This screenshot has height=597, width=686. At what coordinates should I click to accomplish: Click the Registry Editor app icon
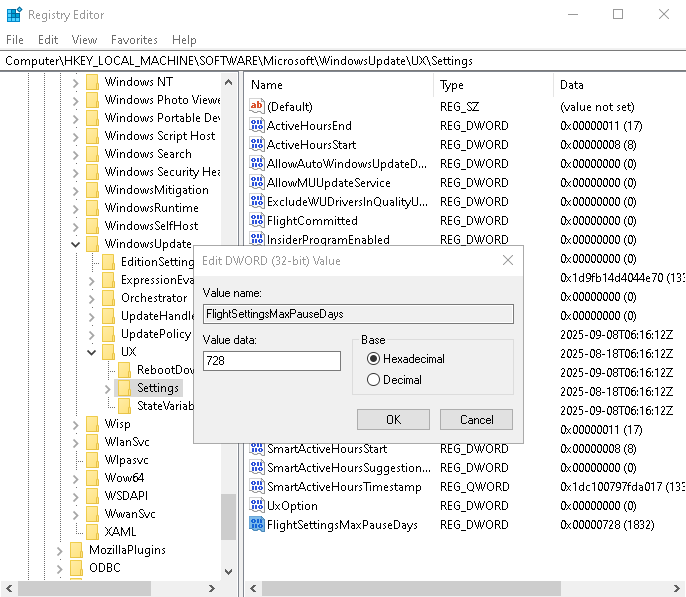tap(14, 14)
